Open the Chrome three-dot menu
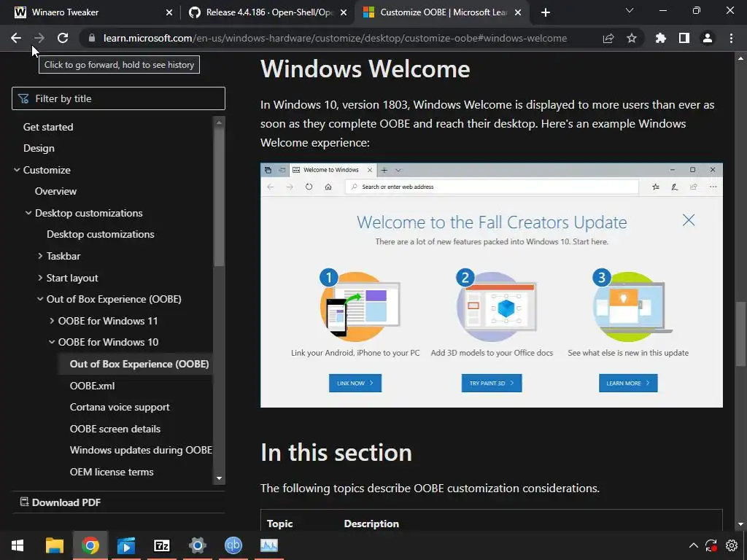The width and height of the screenshot is (747, 560). click(731, 38)
